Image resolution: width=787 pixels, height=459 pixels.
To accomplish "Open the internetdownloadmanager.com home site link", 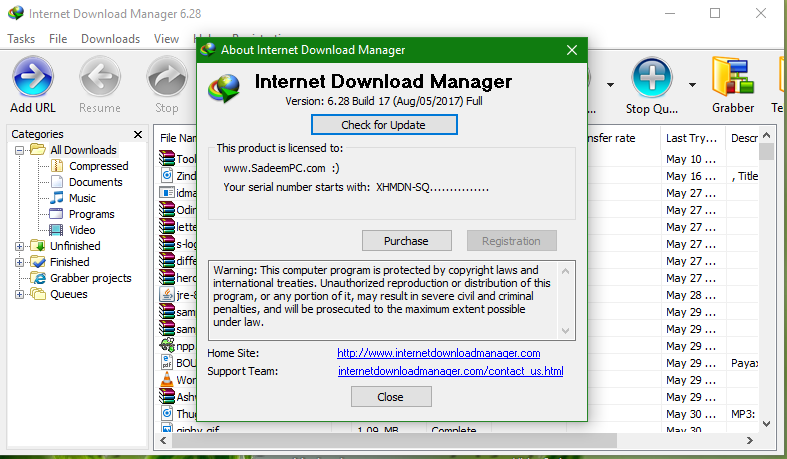I will tap(438, 353).
